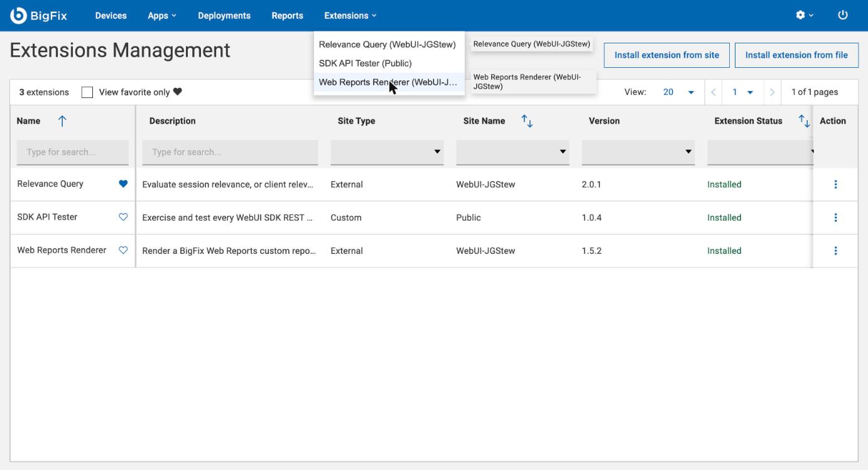Screen dimensions: 868x470
Task: Sort by Name column arrow
Action: click(62, 121)
